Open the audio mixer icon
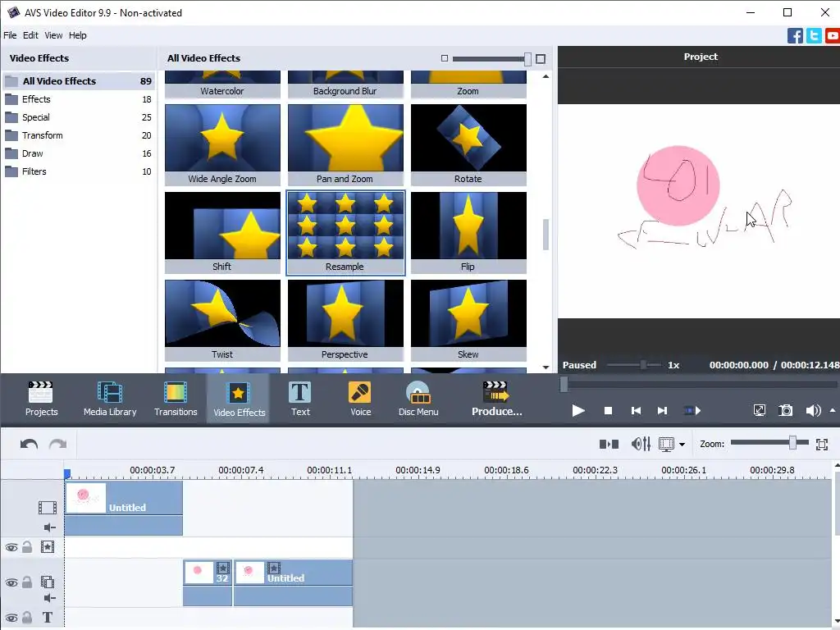The height and width of the screenshot is (630, 840). point(641,444)
